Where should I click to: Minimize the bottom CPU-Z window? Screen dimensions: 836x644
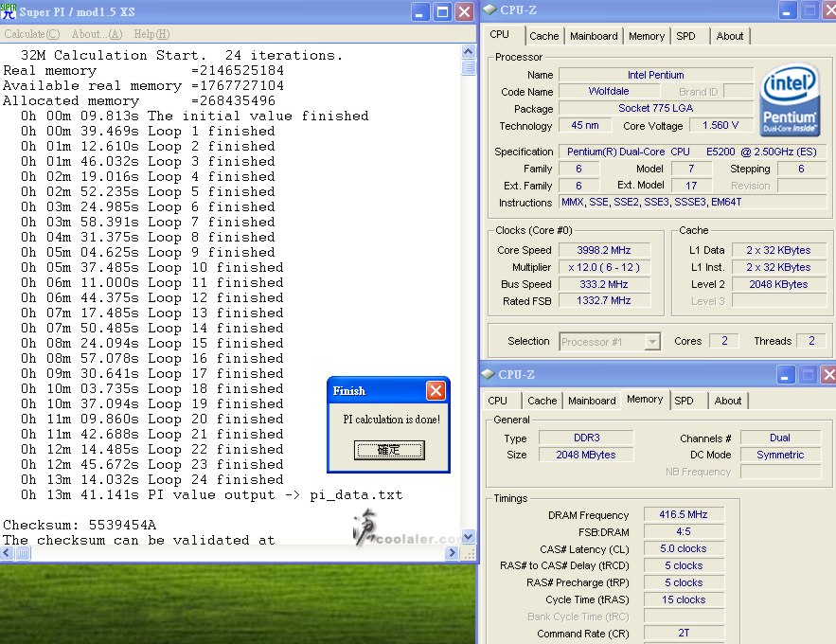click(786, 375)
